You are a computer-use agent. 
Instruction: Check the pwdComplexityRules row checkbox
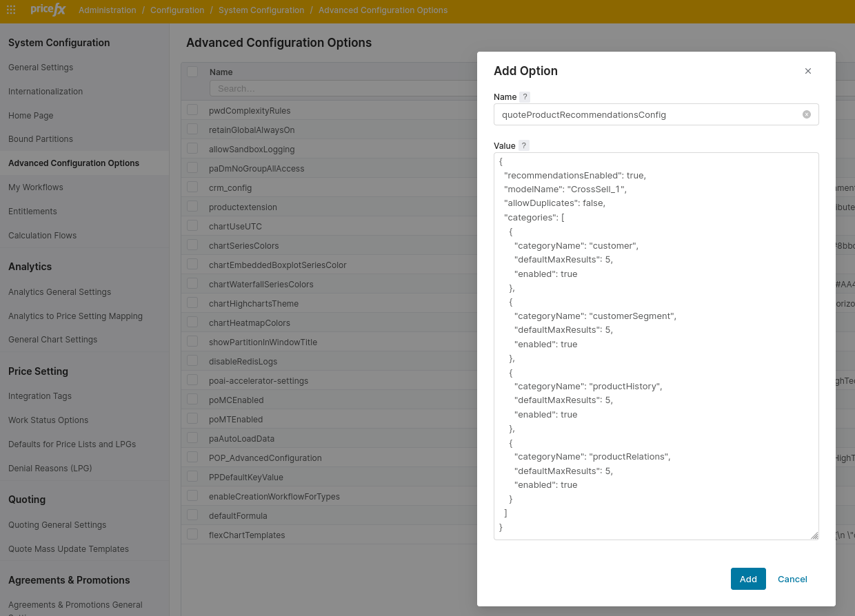click(x=192, y=110)
